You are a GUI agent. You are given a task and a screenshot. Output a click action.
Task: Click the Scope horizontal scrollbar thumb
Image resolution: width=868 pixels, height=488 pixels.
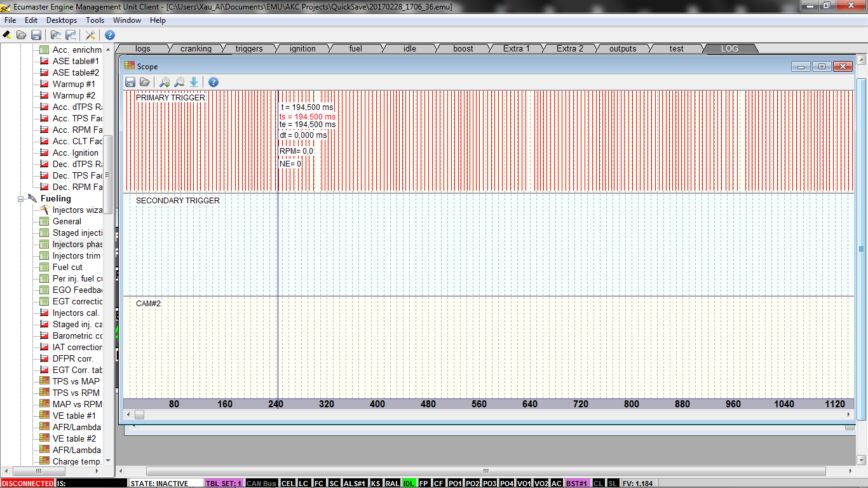pos(139,415)
